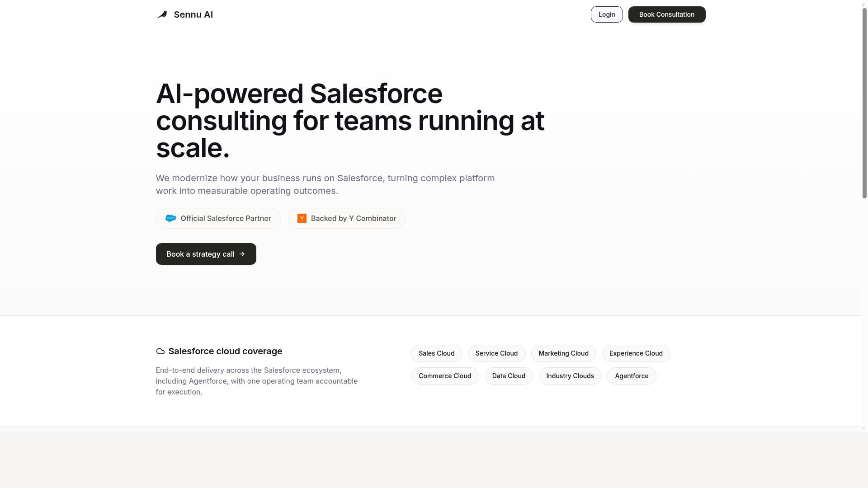Pick the Experience Cloud tag
Screen dimensions: 868x488
pyautogui.click(x=636, y=353)
